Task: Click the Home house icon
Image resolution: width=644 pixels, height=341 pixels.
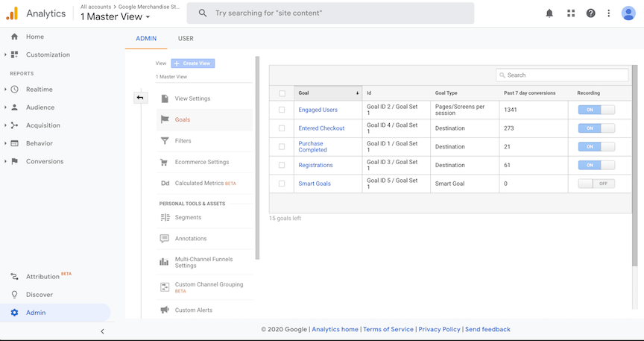Action: pos(14,37)
